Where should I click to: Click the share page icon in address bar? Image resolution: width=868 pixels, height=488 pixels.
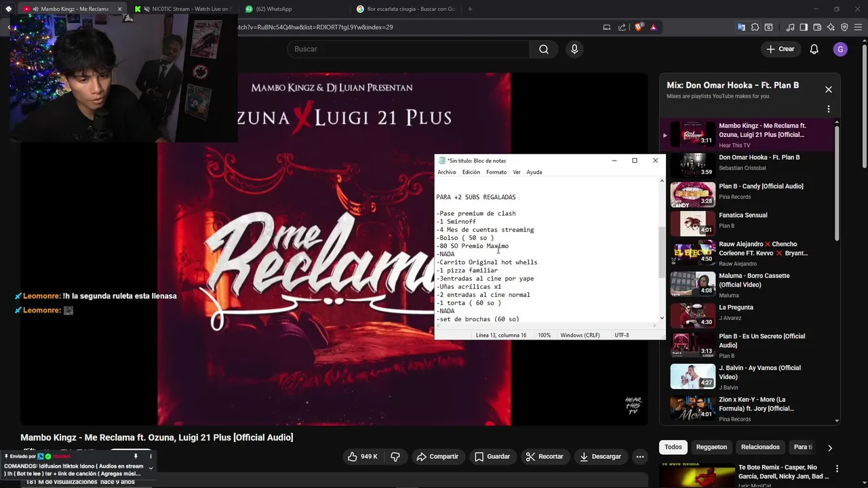tap(622, 27)
